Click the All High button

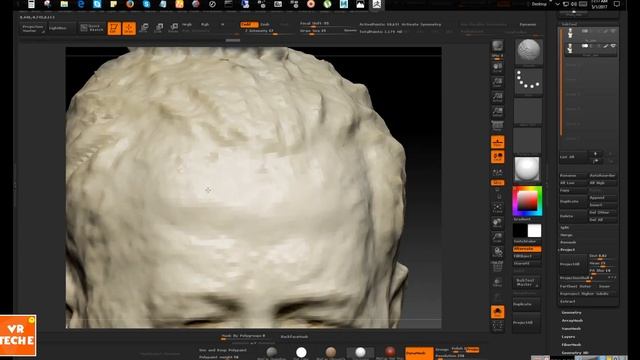tap(602, 183)
